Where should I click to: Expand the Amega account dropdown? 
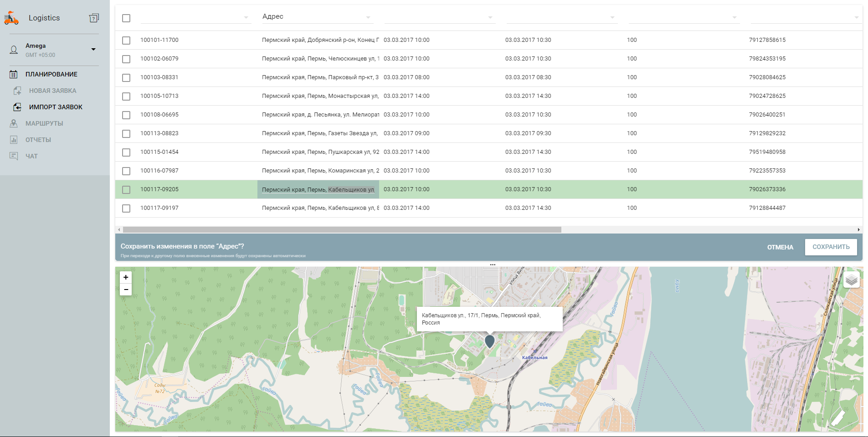93,49
